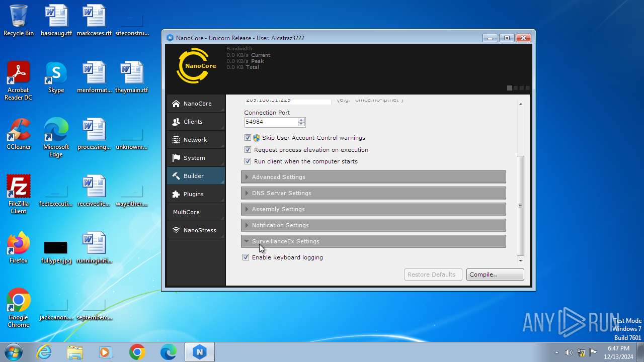The width and height of the screenshot is (644, 362).
Task: Open Acrobat Reader DC shortcut
Action: (x=19, y=81)
